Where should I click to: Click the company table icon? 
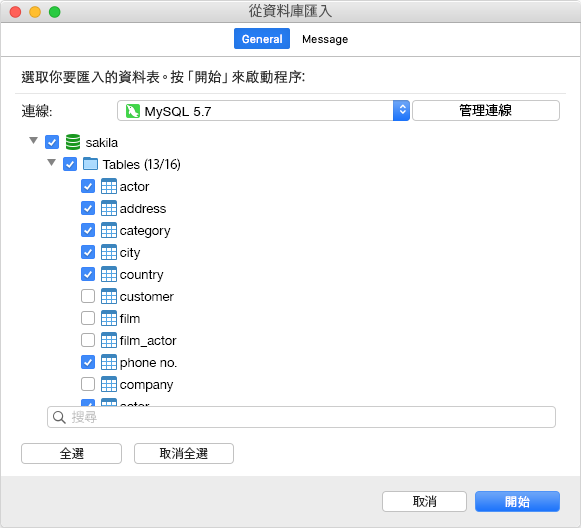click(109, 385)
